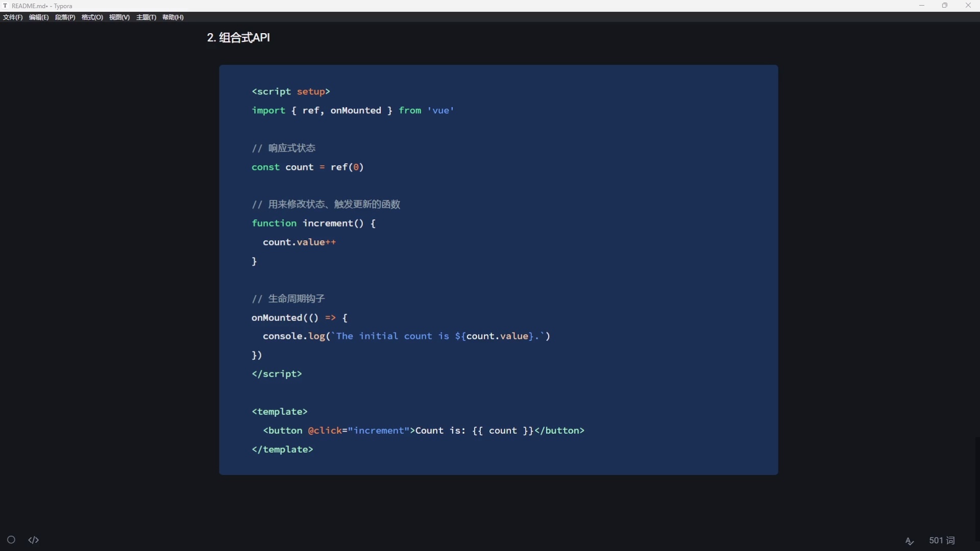980x551 pixels.
Task: Click the button @click line in the template
Action: 423,431
